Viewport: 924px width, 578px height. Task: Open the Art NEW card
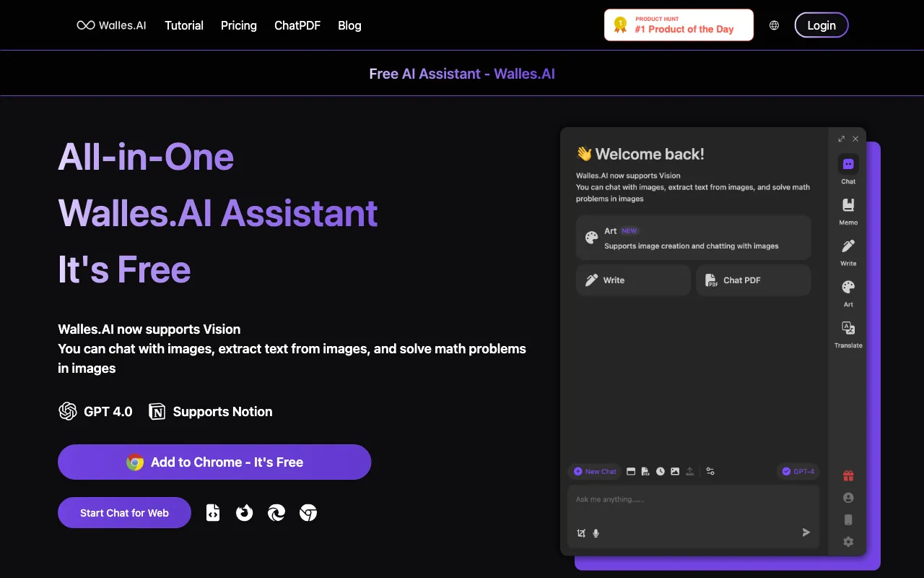coord(694,238)
